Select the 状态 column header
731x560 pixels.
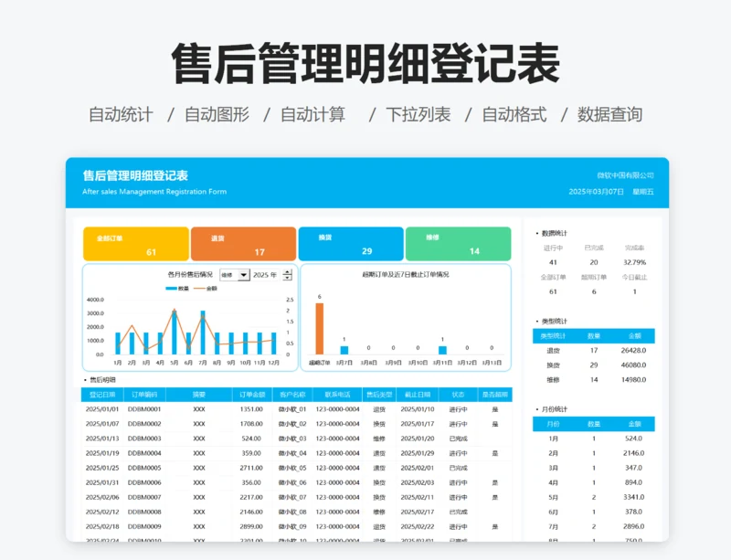(458, 395)
